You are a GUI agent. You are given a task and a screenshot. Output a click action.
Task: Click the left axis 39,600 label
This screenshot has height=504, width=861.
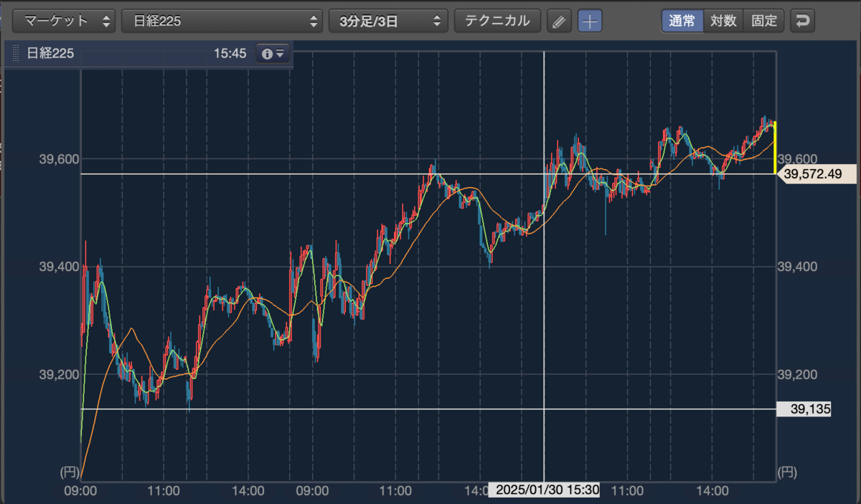[x=59, y=158]
